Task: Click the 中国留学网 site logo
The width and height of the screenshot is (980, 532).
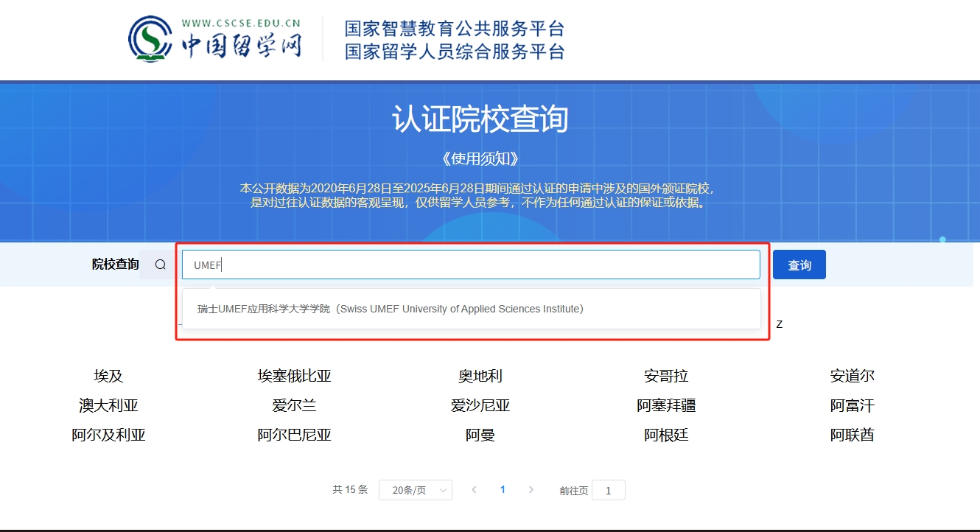Action: point(214,39)
